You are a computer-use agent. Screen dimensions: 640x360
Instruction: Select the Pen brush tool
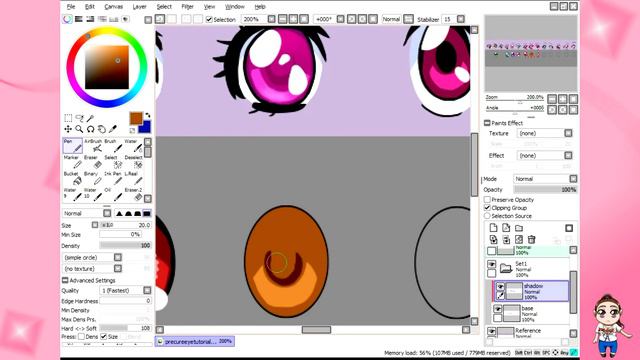pos(73,146)
